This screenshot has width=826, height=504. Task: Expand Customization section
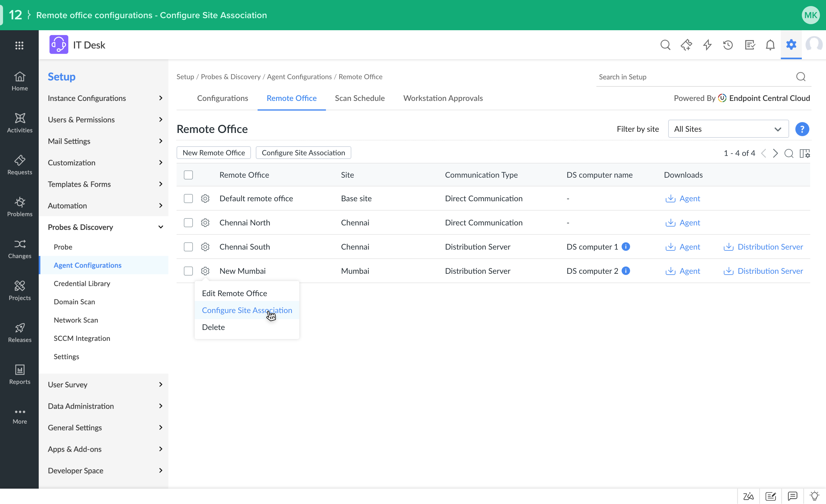click(x=104, y=163)
